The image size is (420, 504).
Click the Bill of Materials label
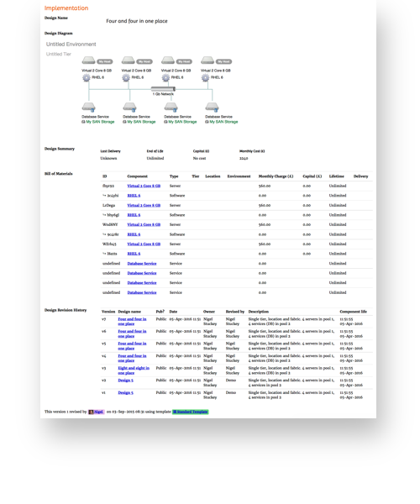coord(59,174)
